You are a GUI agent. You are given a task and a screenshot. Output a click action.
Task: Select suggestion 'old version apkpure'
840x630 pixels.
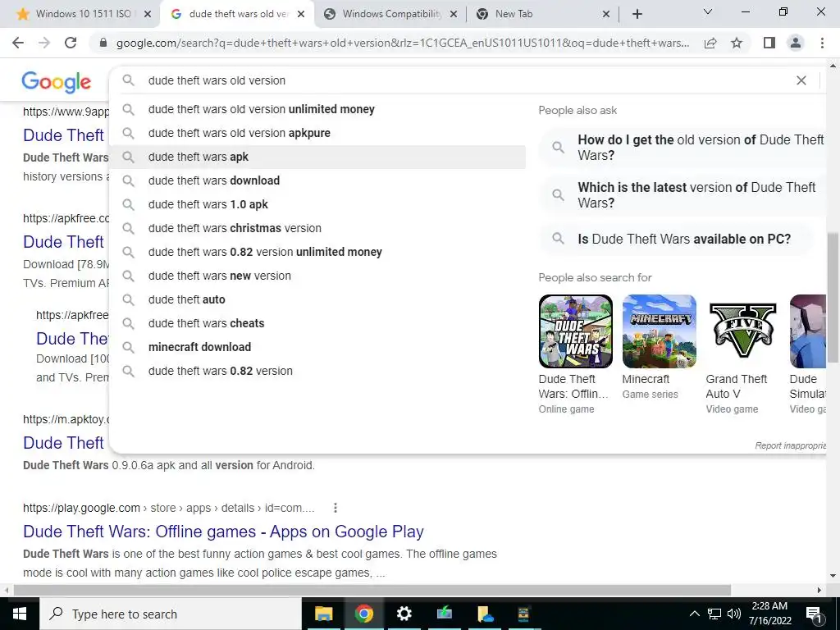click(317, 133)
